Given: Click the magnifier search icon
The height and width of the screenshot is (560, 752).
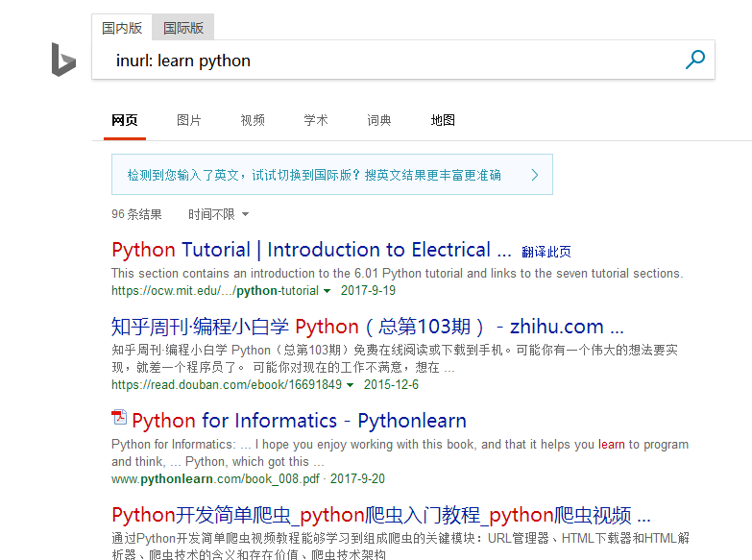Looking at the screenshot, I should pos(694,60).
